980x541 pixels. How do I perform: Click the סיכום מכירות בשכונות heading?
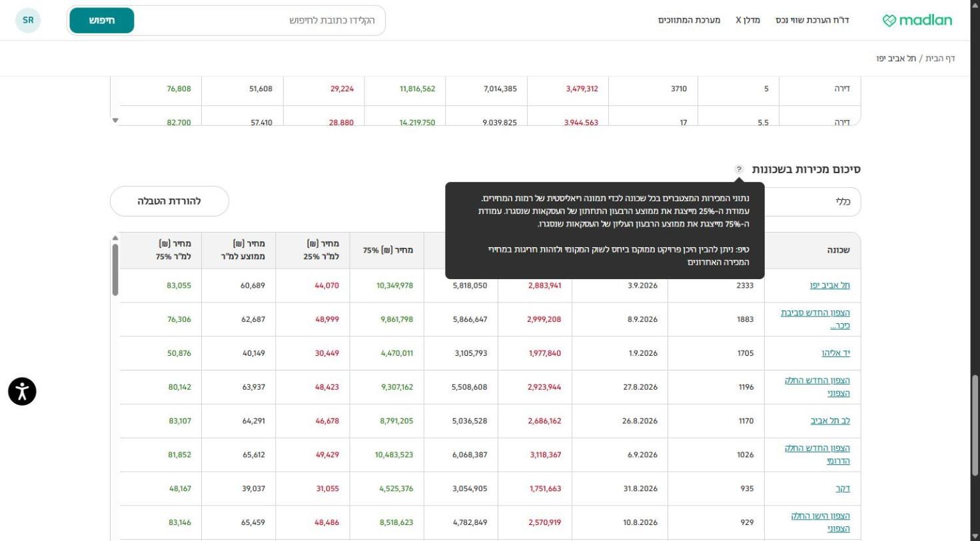click(x=806, y=169)
